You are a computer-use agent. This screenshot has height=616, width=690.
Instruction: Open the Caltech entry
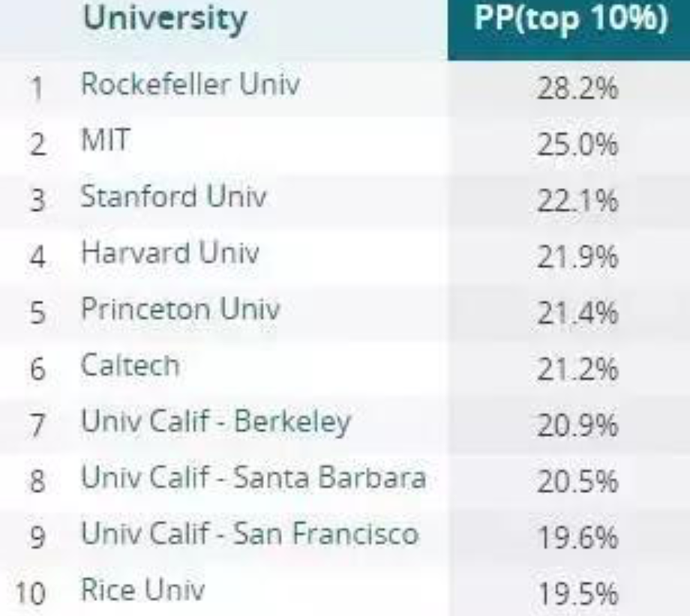coord(130,365)
